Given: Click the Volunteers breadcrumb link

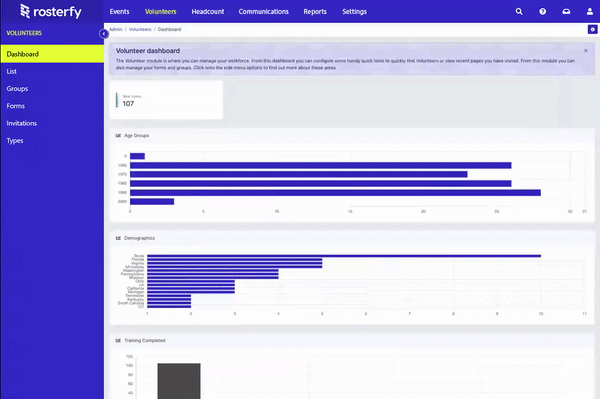Looking at the screenshot, I should point(140,29).
